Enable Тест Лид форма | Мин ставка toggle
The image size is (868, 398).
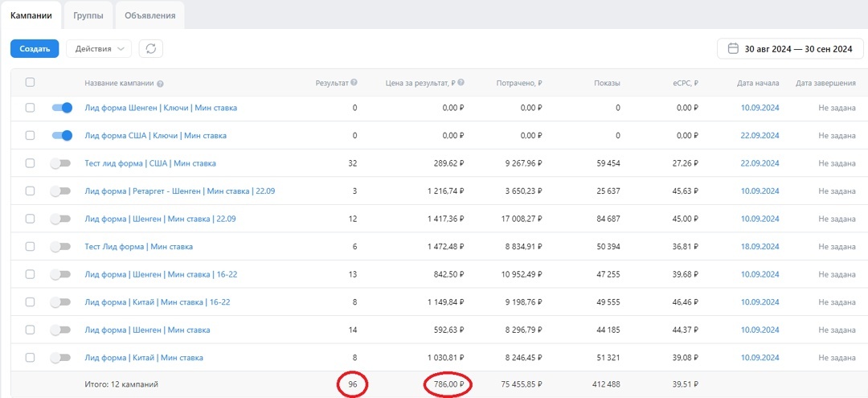point(60,246)
